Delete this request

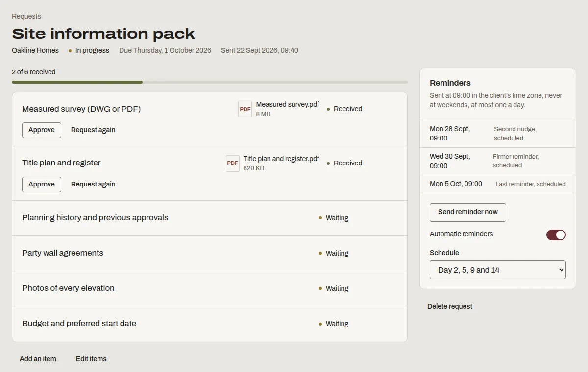(x=450, y=307)
